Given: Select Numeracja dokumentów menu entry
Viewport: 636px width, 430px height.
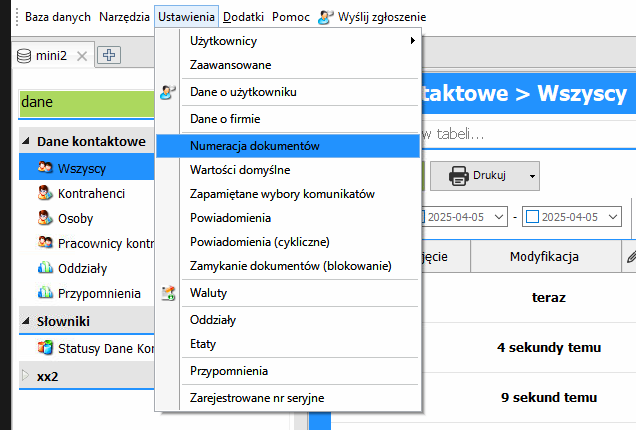Looking at the screenshot, I should [x=288, y=146].
